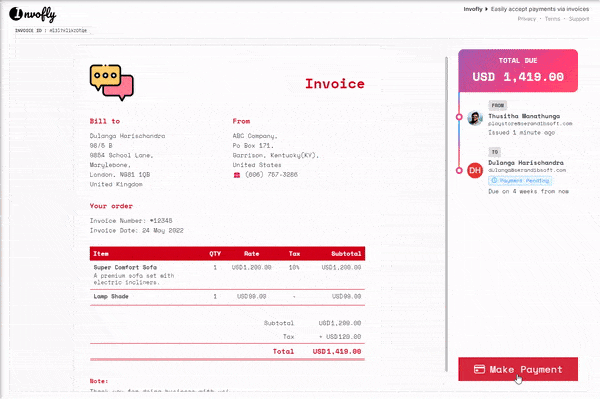600x399 pixels.
Task: Click the invoice vertical scrollbar
Action: click(x=446, y=214)
